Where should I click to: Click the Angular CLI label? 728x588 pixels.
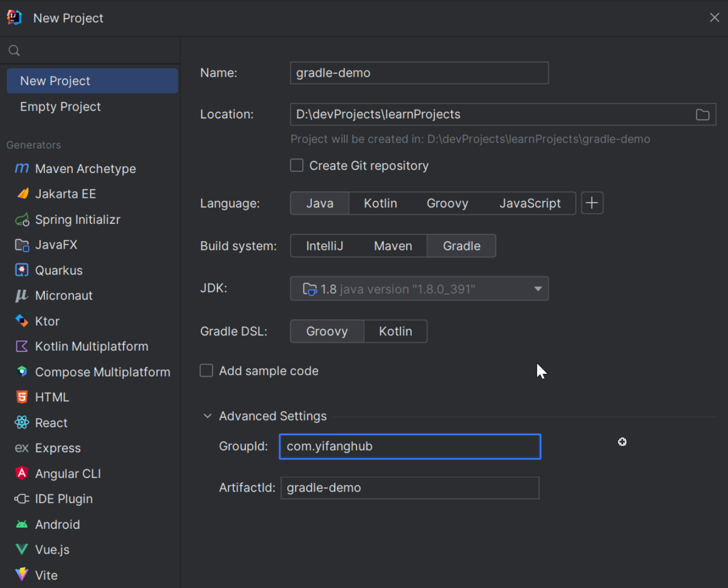tap(68, 474)
